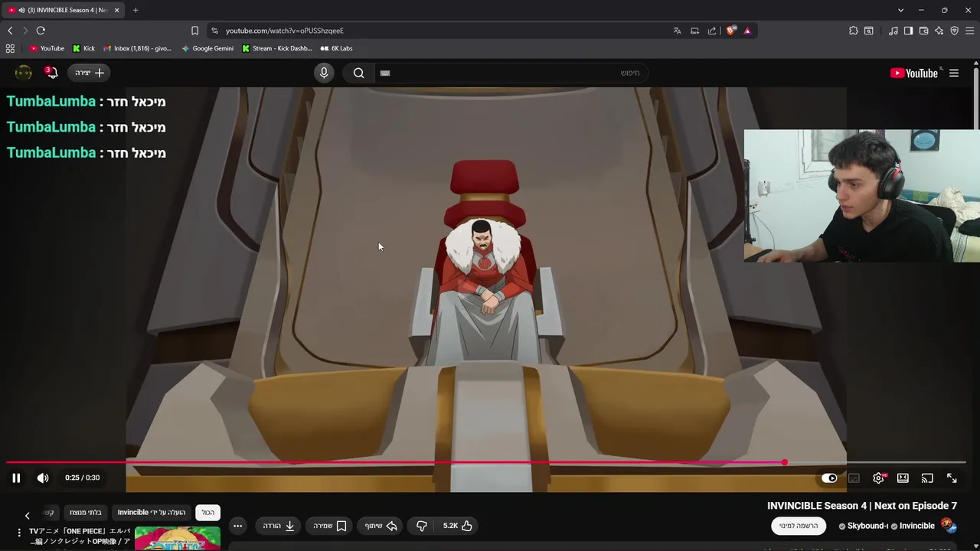This screenshot has height=551, width=980.
Task: Open Brave playlist music note icon
Action: click(x=893, y=31)
